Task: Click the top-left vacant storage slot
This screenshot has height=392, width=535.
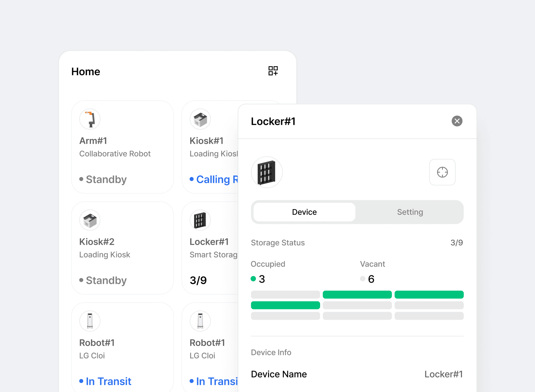Action: (285, 295)
